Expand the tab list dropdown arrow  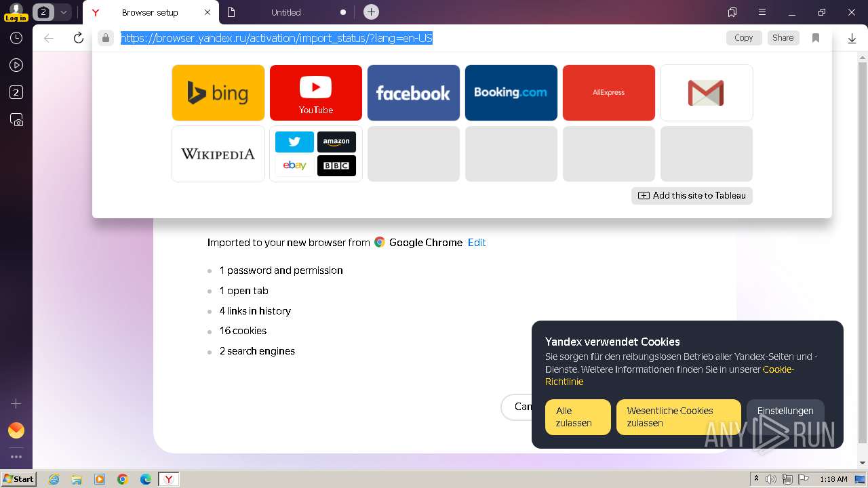click(x=64, y=12)
